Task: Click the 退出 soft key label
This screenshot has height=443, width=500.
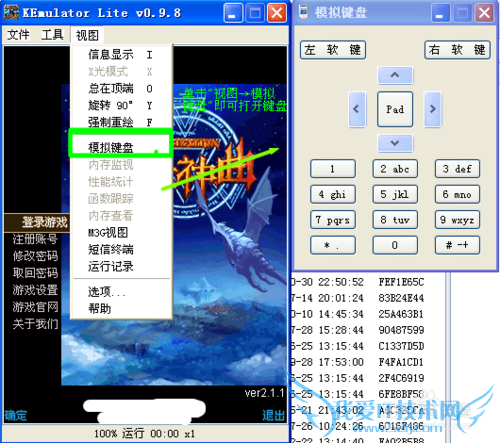Action: [274, 415]
